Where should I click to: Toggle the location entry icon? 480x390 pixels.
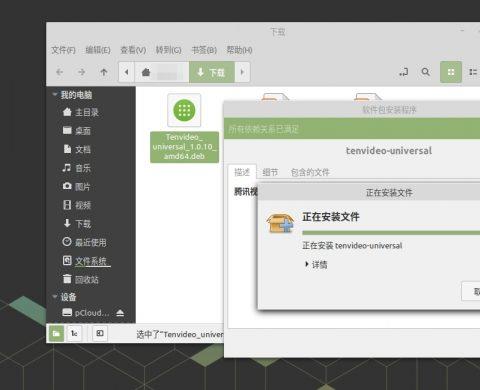tap(404, 72)
